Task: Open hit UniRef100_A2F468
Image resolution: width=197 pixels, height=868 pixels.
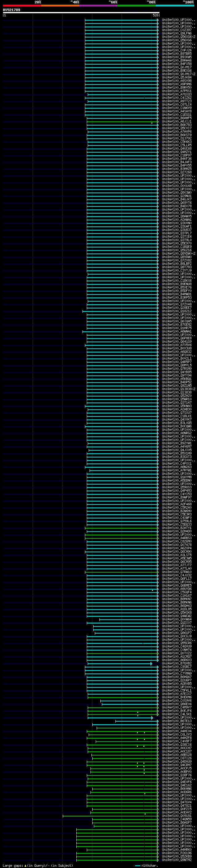Action: pos(177,504)
